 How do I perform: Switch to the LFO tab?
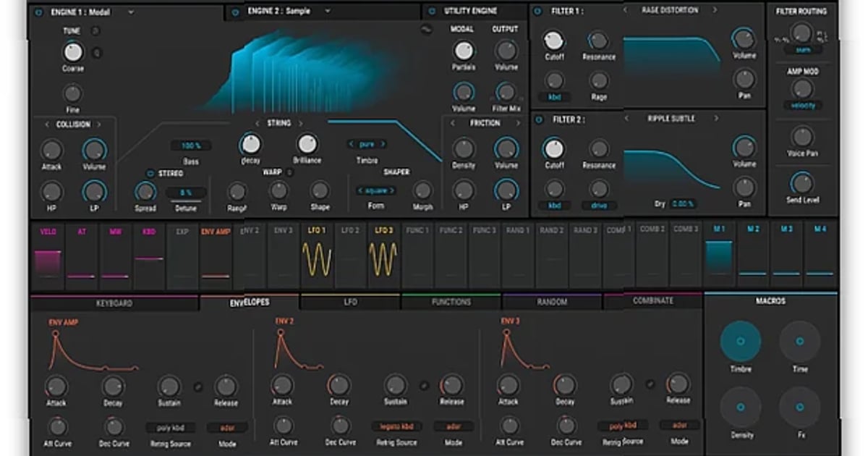(350, 301)
